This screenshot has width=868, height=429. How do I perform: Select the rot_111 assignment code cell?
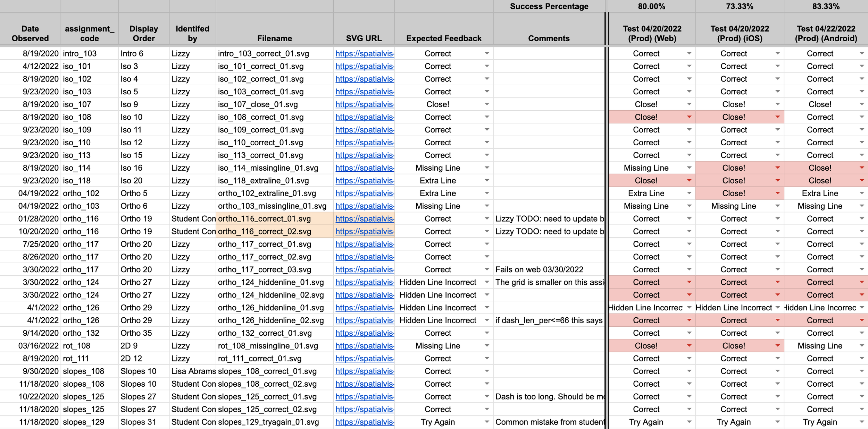pos(90,359)
